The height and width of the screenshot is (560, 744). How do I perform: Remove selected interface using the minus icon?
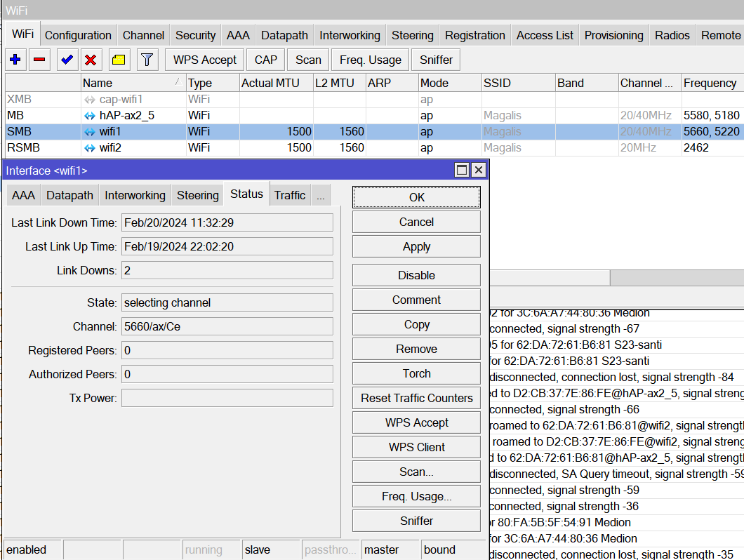click(39, 60)
